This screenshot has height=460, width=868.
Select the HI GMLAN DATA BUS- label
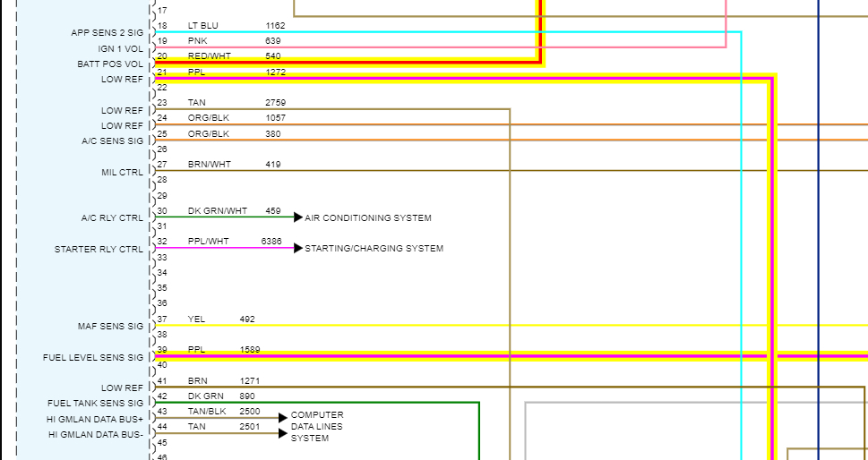coord(97,435)
